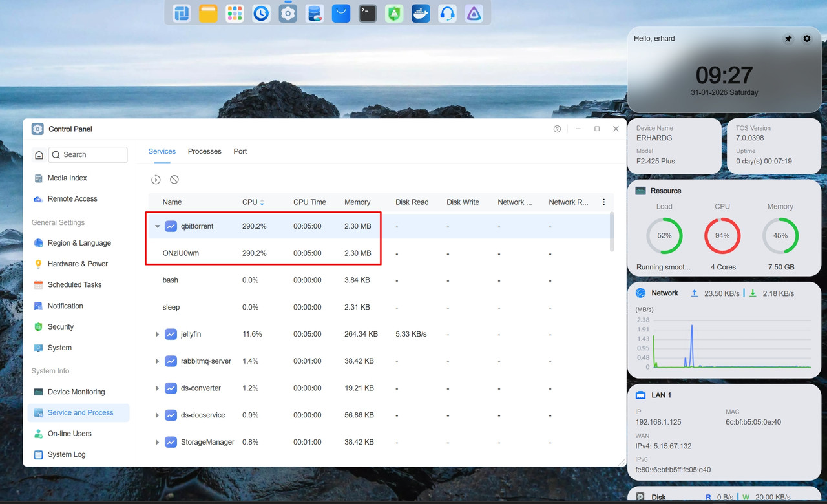Click the start service play icon

click(x=156, y=180)
